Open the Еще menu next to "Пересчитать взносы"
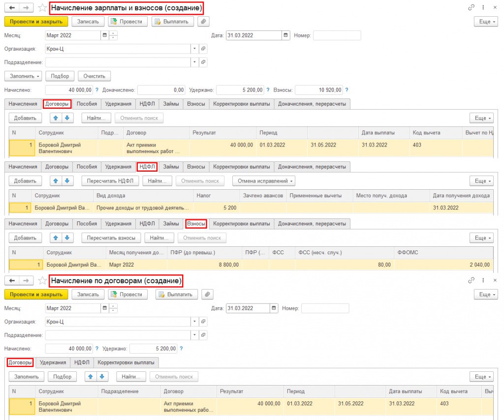 [481, 238]
